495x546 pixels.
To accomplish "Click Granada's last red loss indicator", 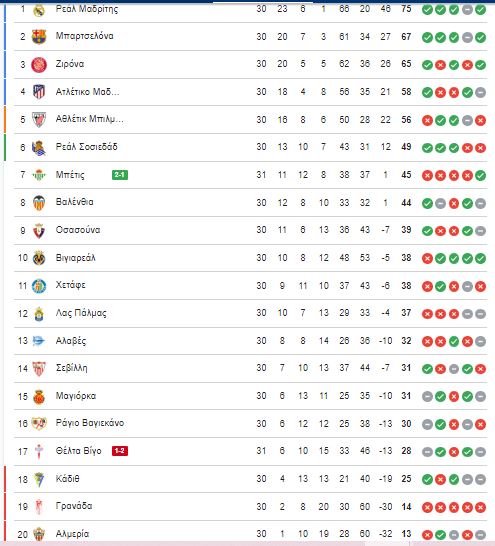I will click(x=480, y=507).
